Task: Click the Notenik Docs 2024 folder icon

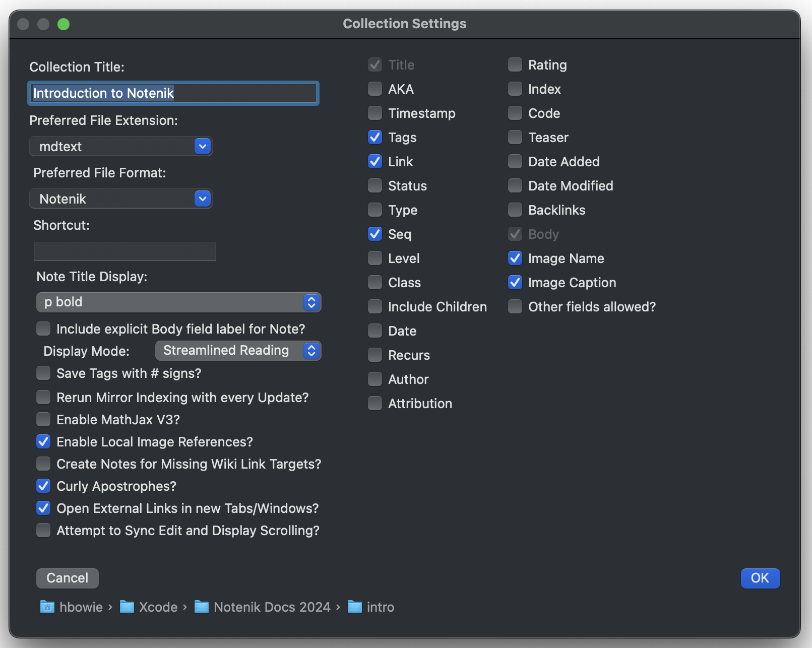Action: tap(202, 607)
